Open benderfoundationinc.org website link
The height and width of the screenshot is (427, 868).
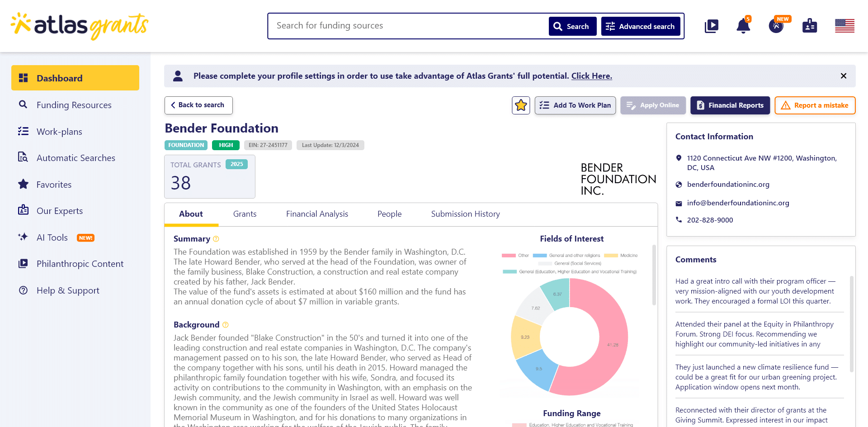pos(728,185)
